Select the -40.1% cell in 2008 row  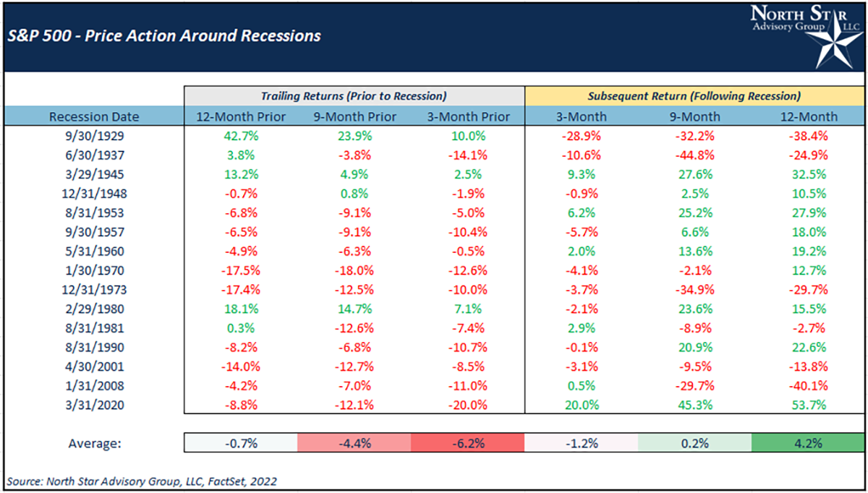(809, 386)
